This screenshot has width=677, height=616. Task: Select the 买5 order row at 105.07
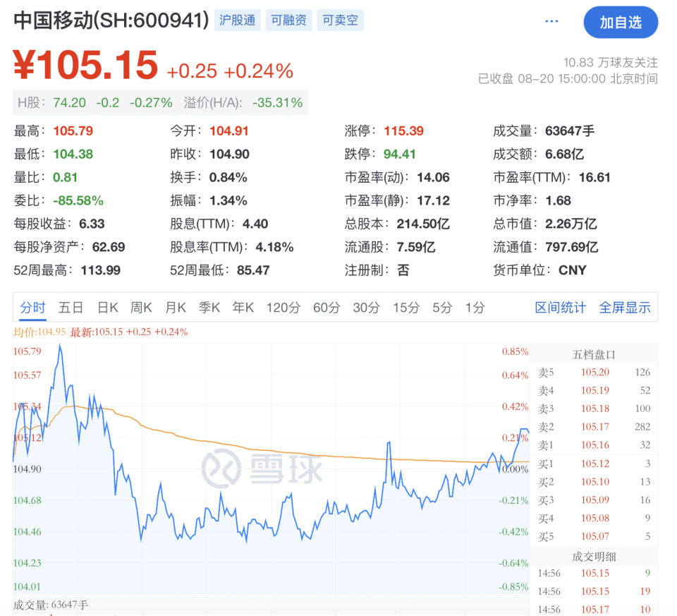point(594,536)
